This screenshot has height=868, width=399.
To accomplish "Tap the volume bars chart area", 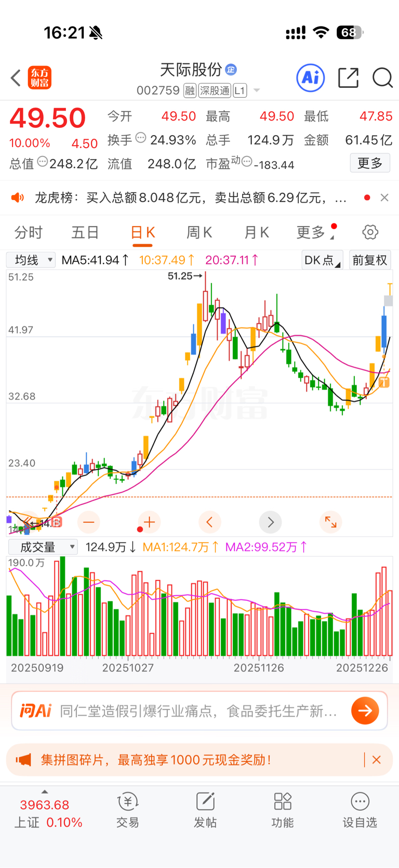I will pyautogui.click(x=199, y=607).
